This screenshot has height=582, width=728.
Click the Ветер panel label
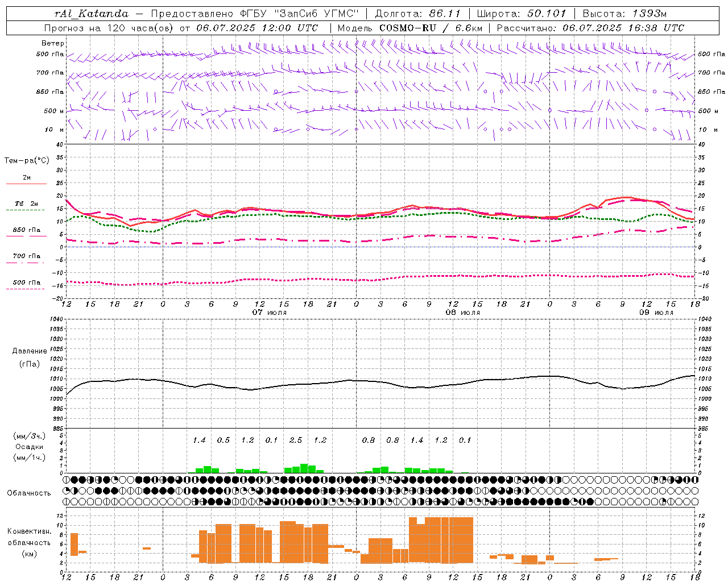click(x=53, y=43)
